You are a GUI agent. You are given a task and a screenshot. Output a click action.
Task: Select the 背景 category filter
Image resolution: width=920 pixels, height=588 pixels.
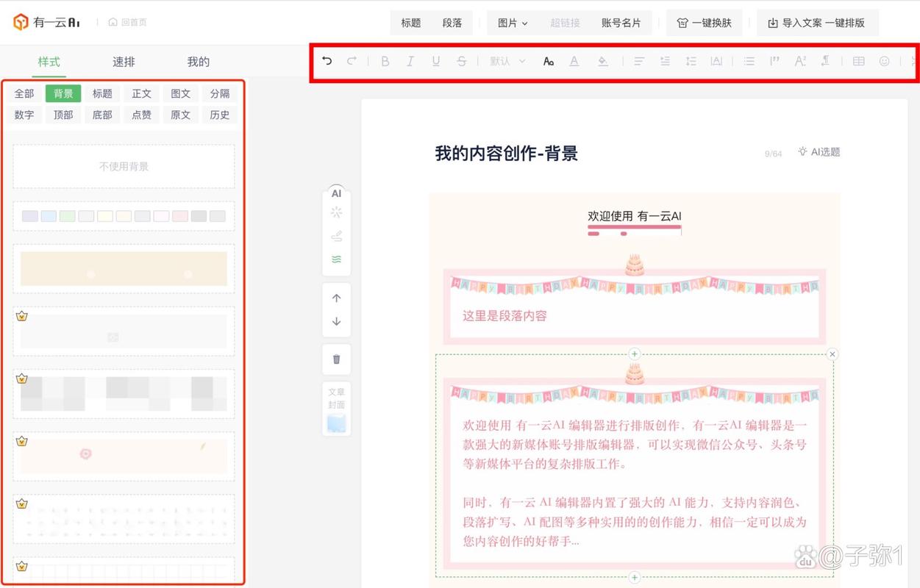(63, 93)
